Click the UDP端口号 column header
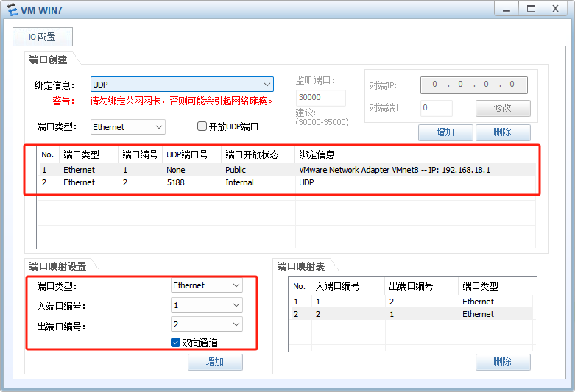Screen dimensions: 575x392 [x=192, y=154]
